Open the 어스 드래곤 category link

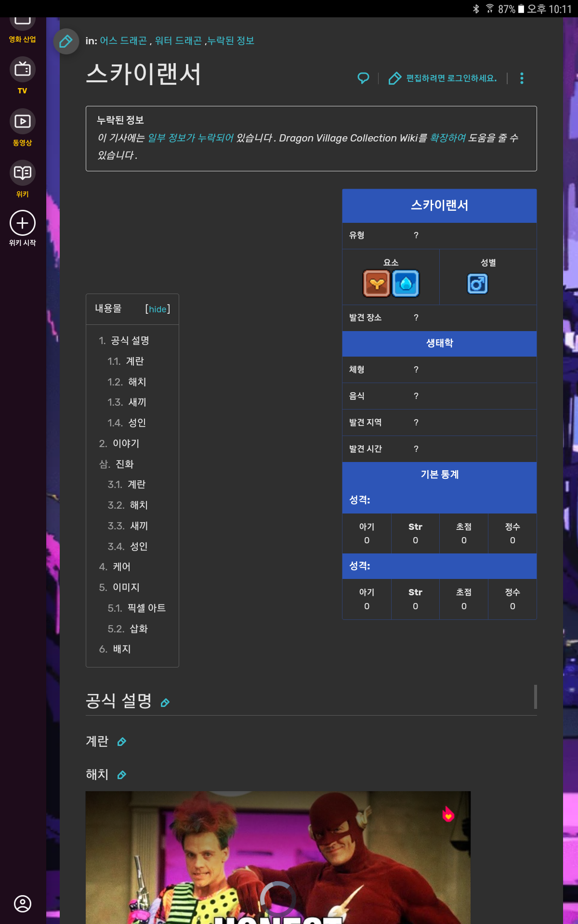123,41
